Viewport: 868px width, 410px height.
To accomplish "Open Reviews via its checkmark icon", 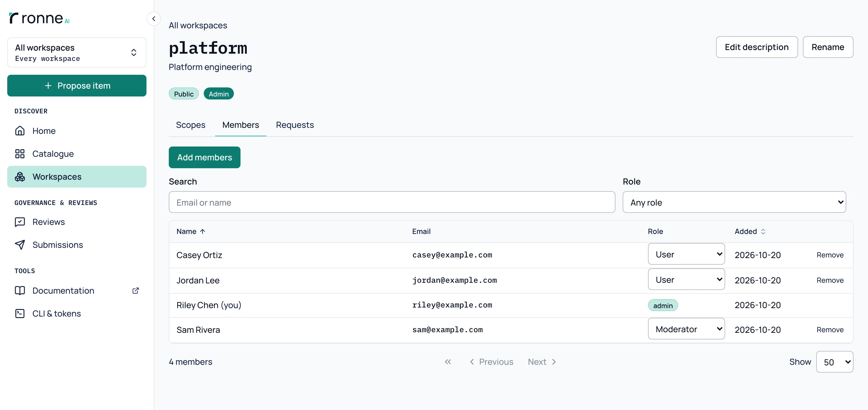I will pos(20,222).
